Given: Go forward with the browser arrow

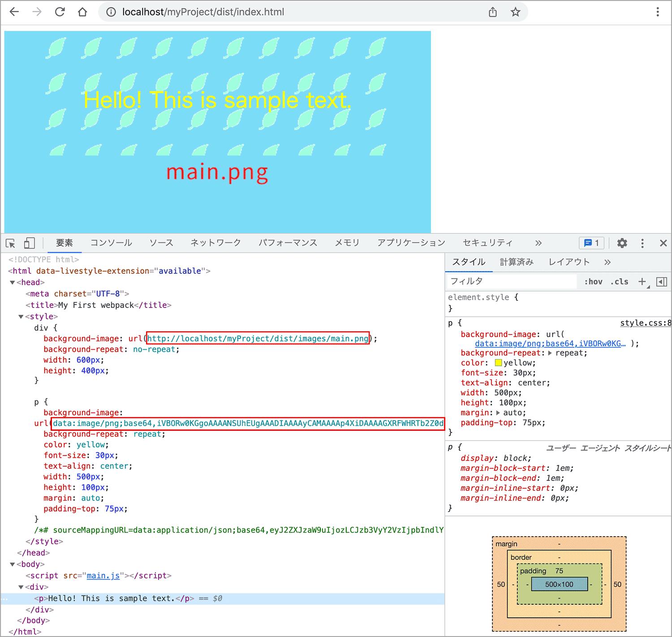Looking at the screenshot, I should 37,12.
